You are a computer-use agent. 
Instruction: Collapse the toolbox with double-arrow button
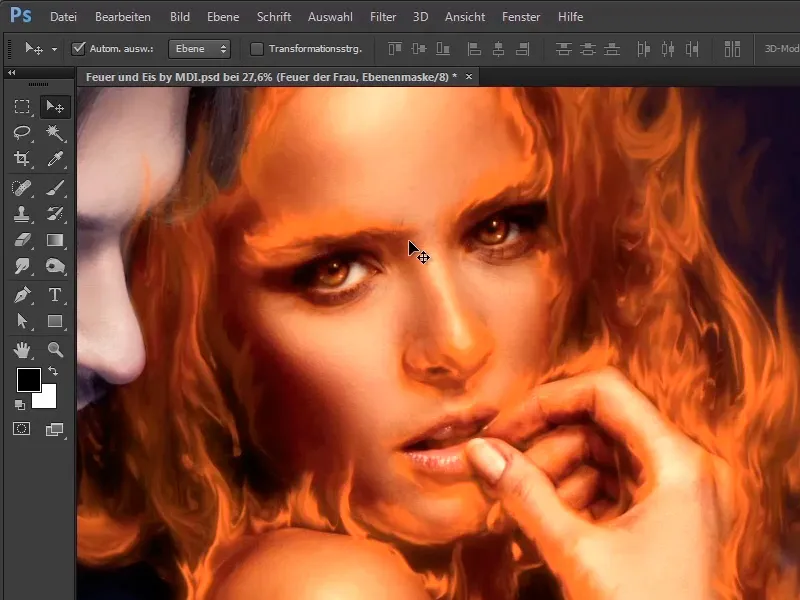[x=11, y=72]
